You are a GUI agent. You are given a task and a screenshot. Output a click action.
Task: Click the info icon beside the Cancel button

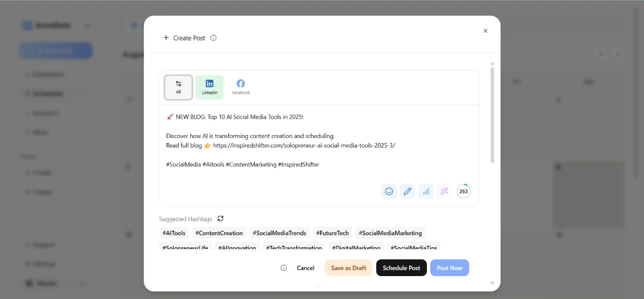pos(283,268)
